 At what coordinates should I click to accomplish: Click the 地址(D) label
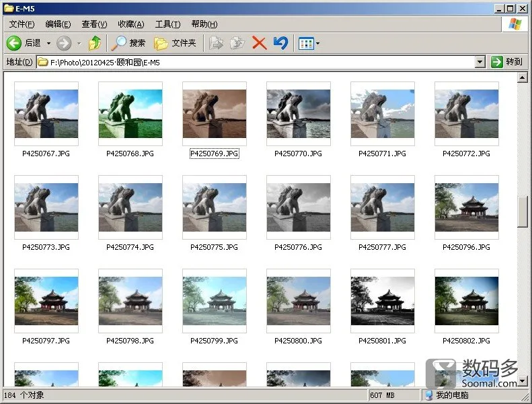(x=20, y=62)
